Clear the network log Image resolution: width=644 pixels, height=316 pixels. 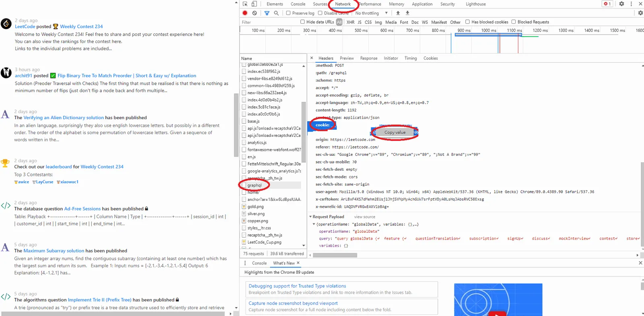click(x=254, y=13)
